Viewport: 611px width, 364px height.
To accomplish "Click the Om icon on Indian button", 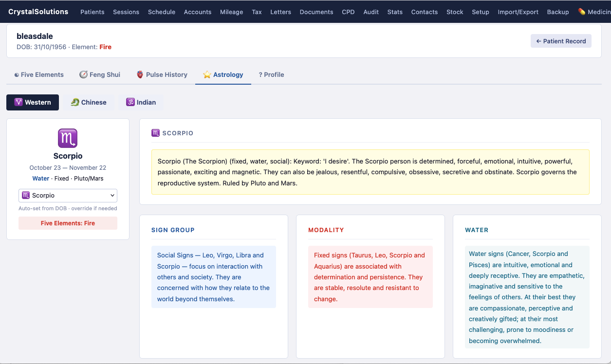I will [x=130, y=102].
